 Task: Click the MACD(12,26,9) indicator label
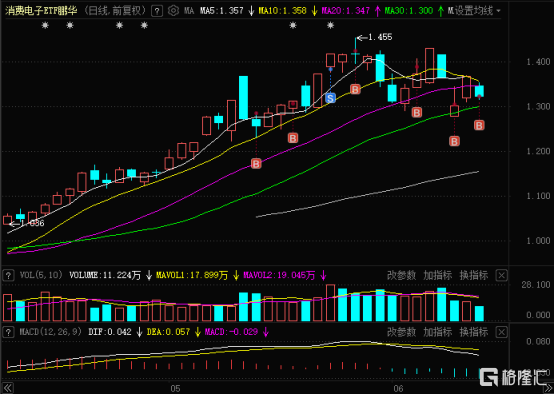50,332
